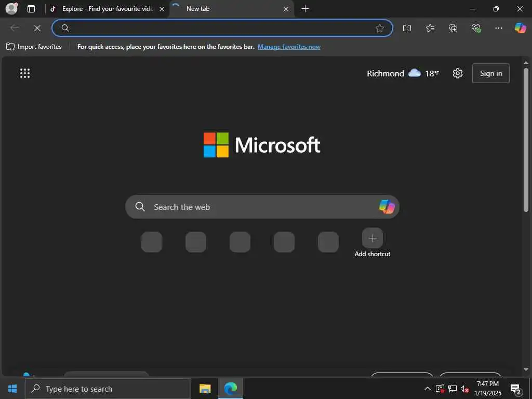The image size is (532, 399).
Task: Open Copilot icon in search box
Action: [x=387, y=207]
